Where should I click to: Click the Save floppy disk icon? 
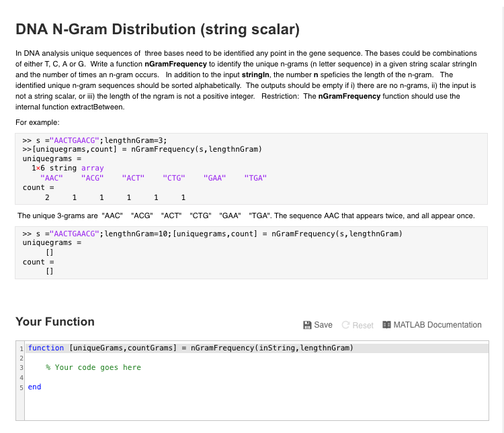click(307, 325)
